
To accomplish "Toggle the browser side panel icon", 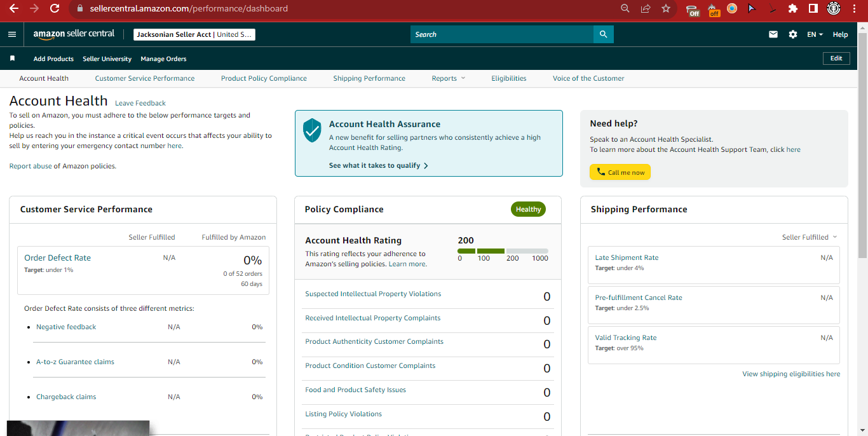I will point(813,8).
